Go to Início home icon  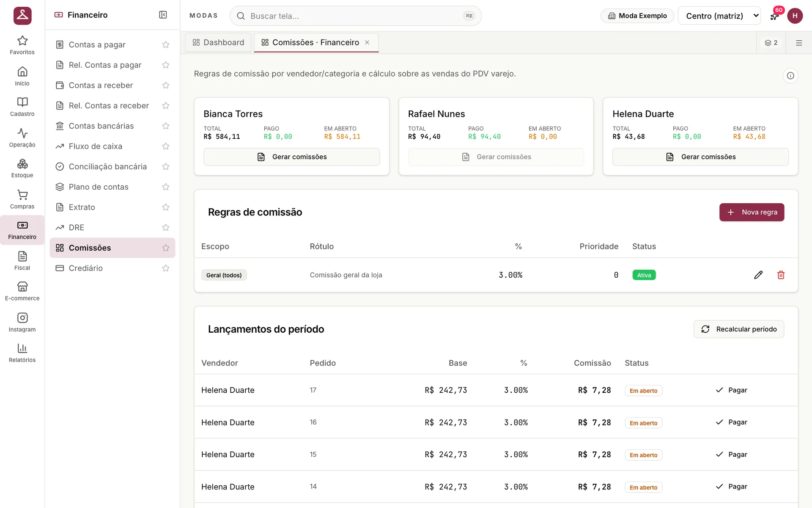(22, 76)
